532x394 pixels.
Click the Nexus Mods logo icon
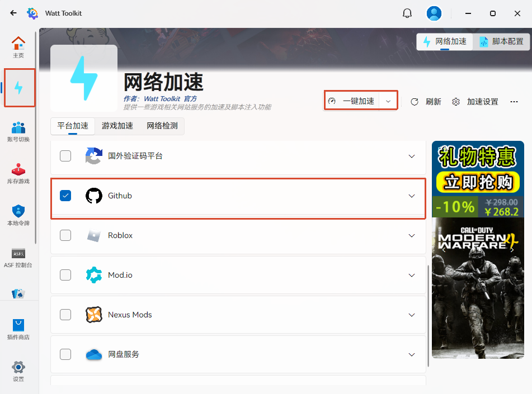(x=93, y=315)
